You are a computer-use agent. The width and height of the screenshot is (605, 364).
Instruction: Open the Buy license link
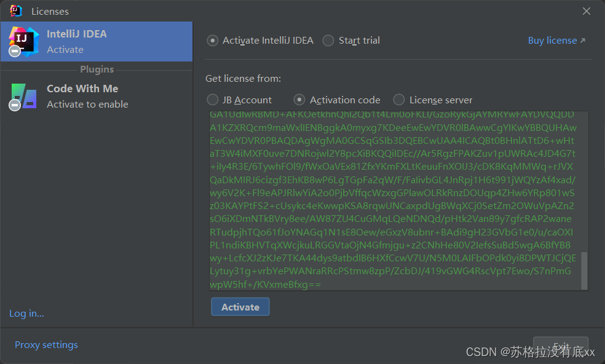(556, 41)
